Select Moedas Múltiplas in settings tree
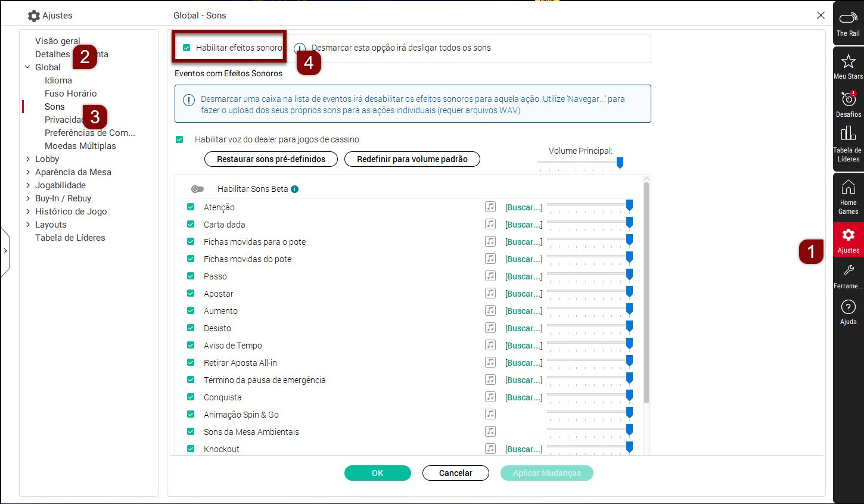 coord(80,146)
